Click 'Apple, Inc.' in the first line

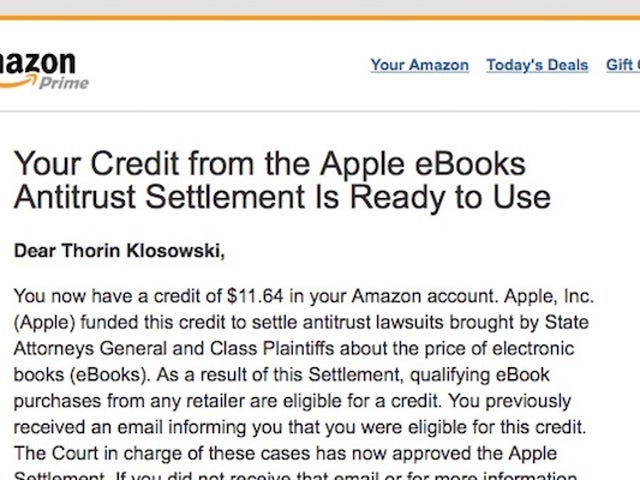[x=549, y=296]
